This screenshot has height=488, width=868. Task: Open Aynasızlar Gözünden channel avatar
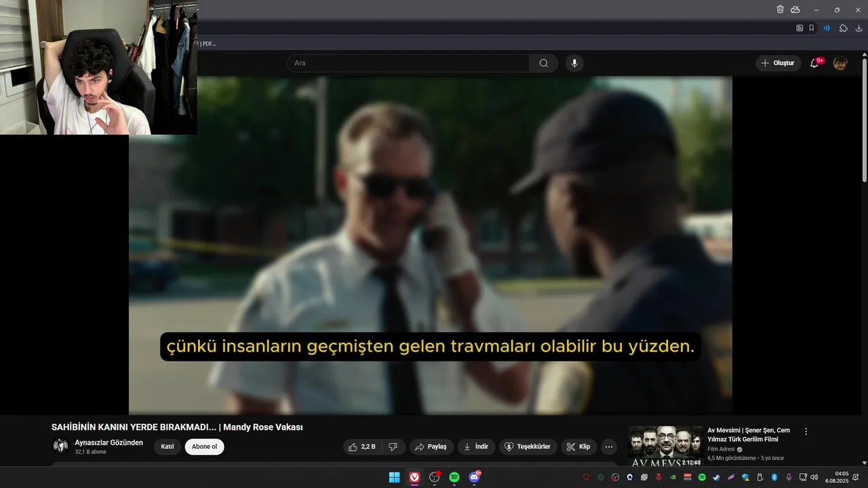click(60, 446)
